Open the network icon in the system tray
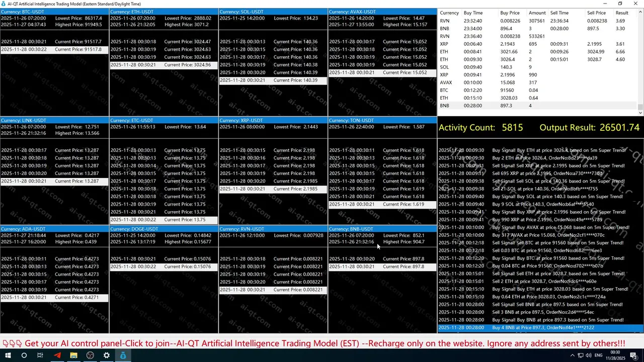 [582, 355]
